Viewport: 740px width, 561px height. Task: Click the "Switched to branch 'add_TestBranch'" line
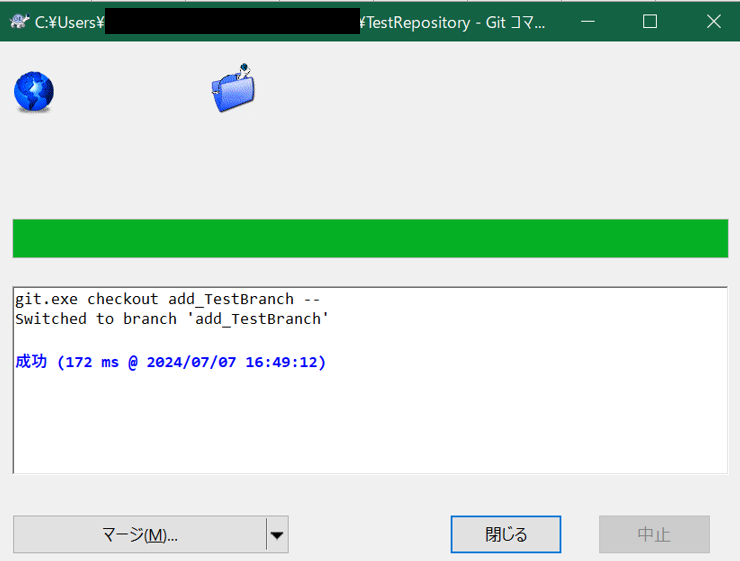coord(172,319)
